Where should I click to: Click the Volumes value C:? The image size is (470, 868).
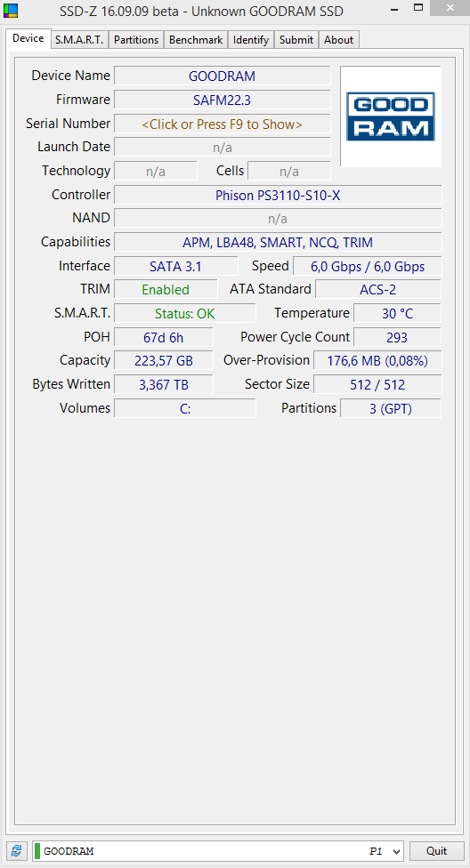pyautogui.click(x=184, y=408)
